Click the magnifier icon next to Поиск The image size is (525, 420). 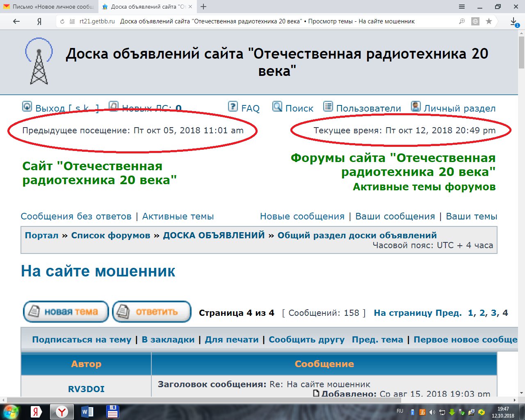(x=277, y=107)
